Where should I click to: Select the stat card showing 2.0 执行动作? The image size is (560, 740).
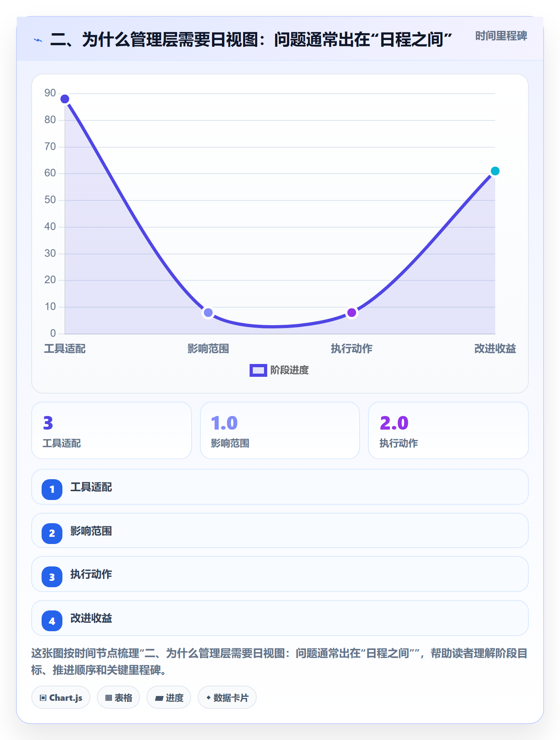[x=448, y=430]
